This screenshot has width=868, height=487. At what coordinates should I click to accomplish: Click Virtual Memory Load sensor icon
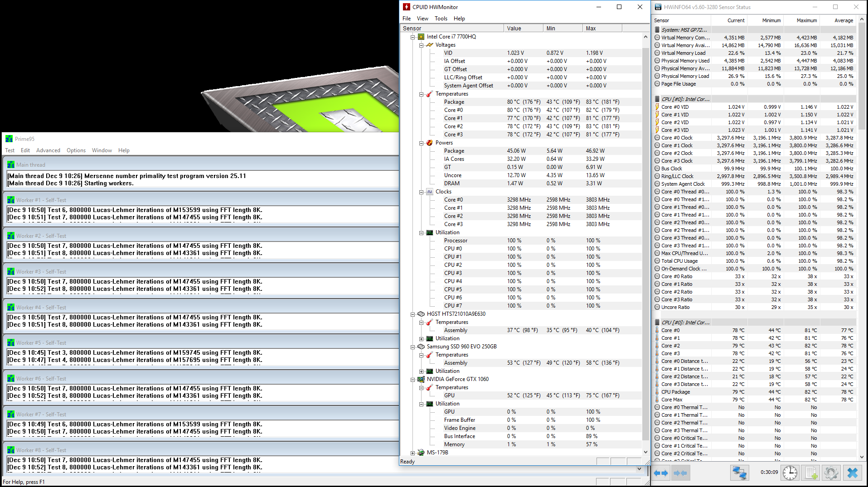pos(657,53)
